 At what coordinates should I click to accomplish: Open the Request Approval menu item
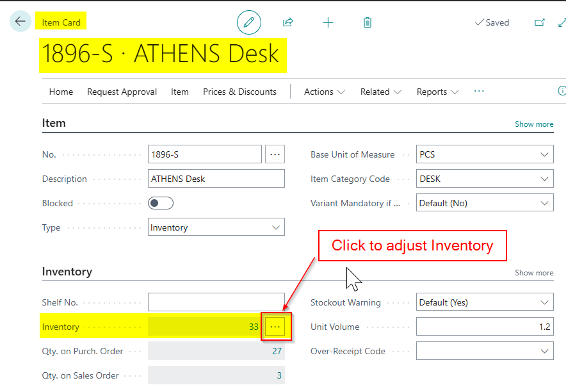tap(122, 92)
